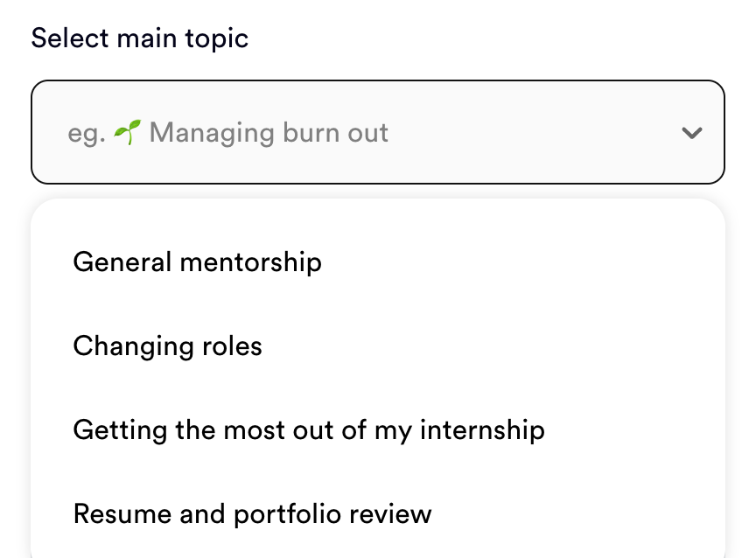
Task: Click the first option in the topic list
Action: click(x=198, y=262)
